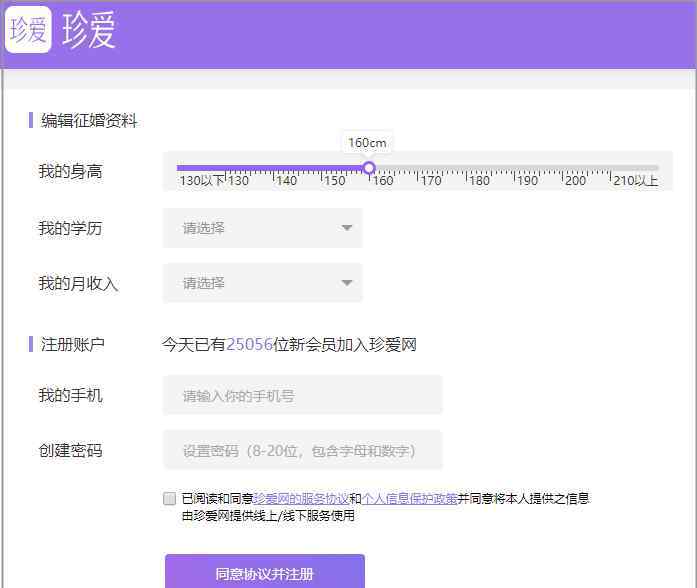The width and height of the screenshot is (697, 588).
Task: Click the 我的身高 label
Action: point(70,171)
